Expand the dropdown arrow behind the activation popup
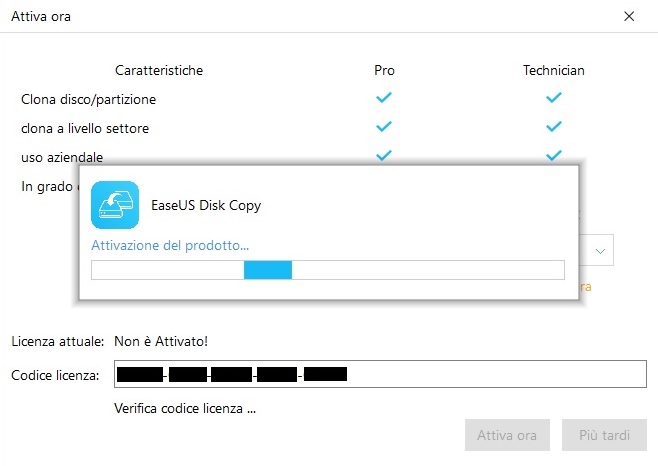Screen dimensions: 658x466 click(600, 251)
